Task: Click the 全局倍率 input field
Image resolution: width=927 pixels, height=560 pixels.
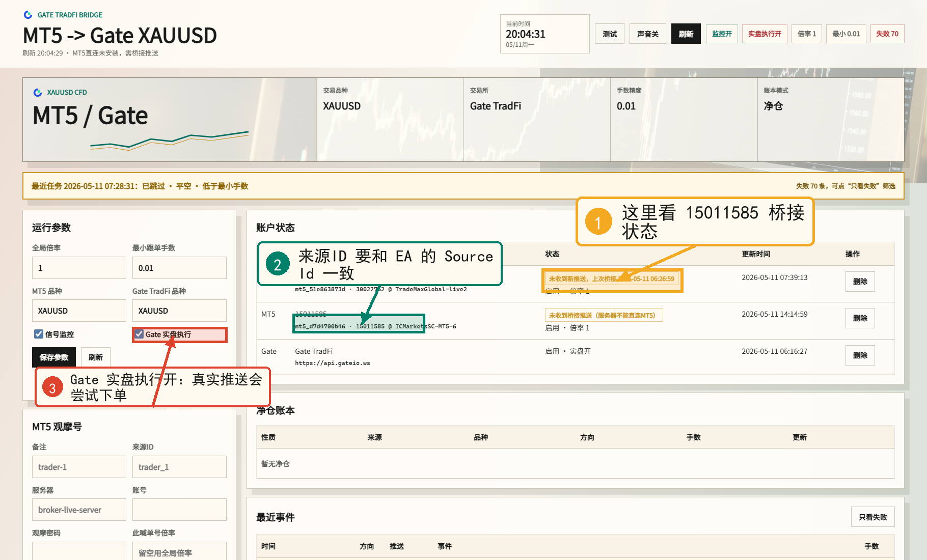Action: pyautogui.click(x=79, y=268)
